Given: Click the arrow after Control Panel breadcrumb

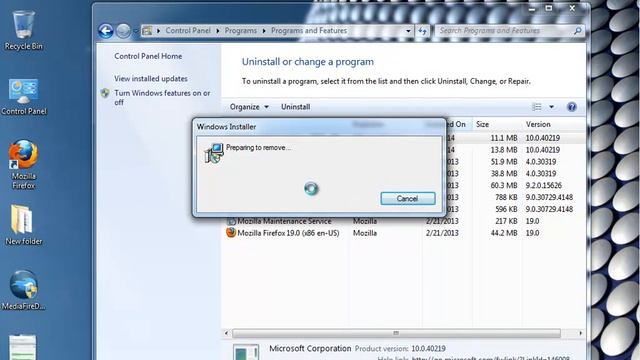Looking at the screenshot, I should point(218,31).
